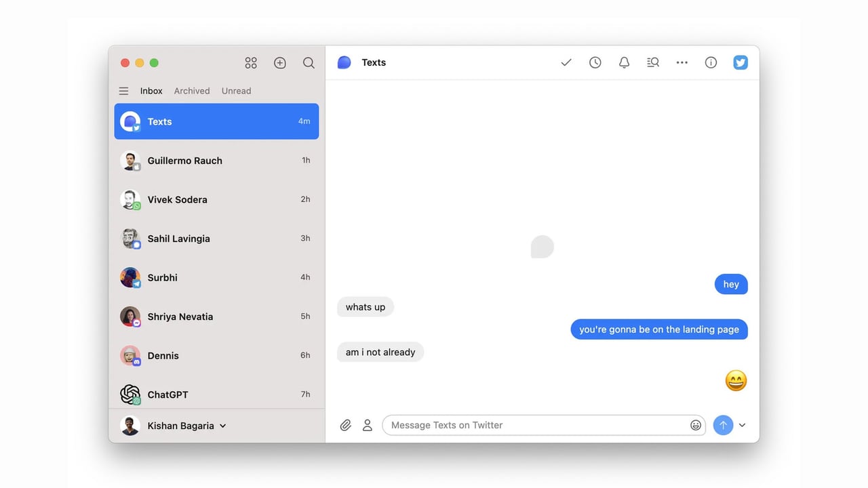Open the grid apps icon in sidebar header
868x488 pixels.
[x=251, y=63]
